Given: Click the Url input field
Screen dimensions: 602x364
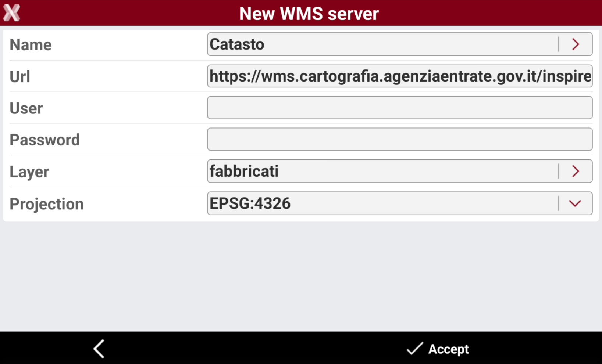Looking at the screenshot, I should point(400,76).
